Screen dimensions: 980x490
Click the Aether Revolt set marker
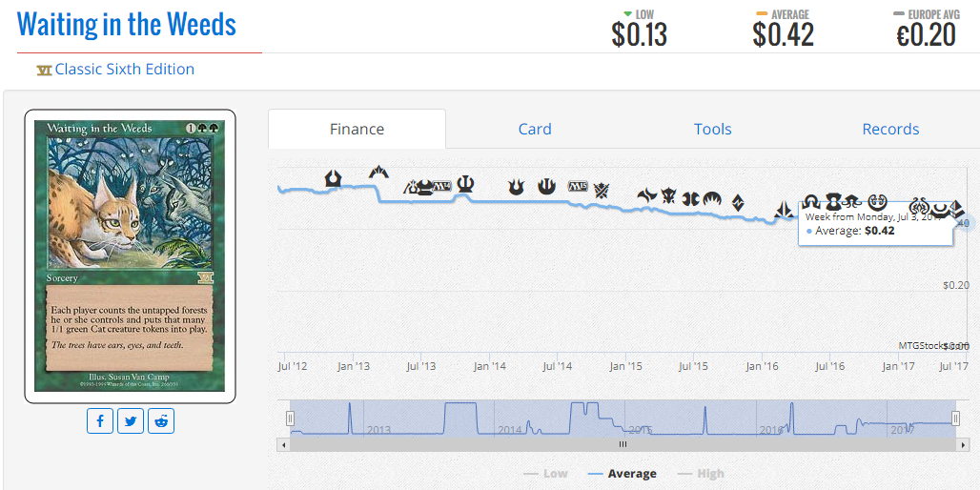coord(921,204)
